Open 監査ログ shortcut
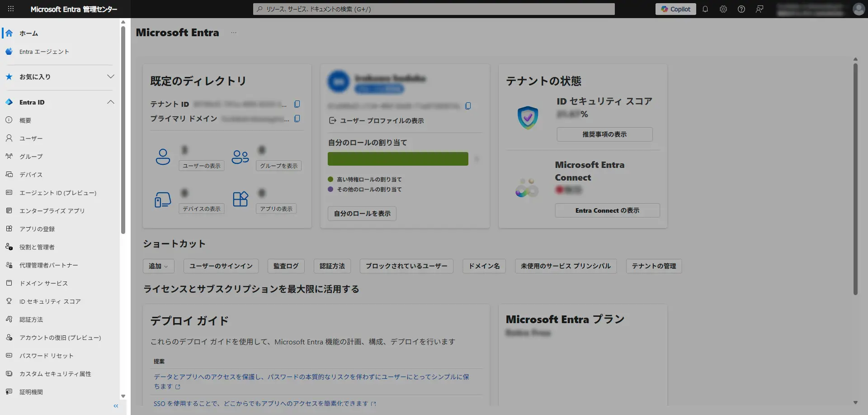Viewport: 868px width, 415px height. click(x=286, y=266)
